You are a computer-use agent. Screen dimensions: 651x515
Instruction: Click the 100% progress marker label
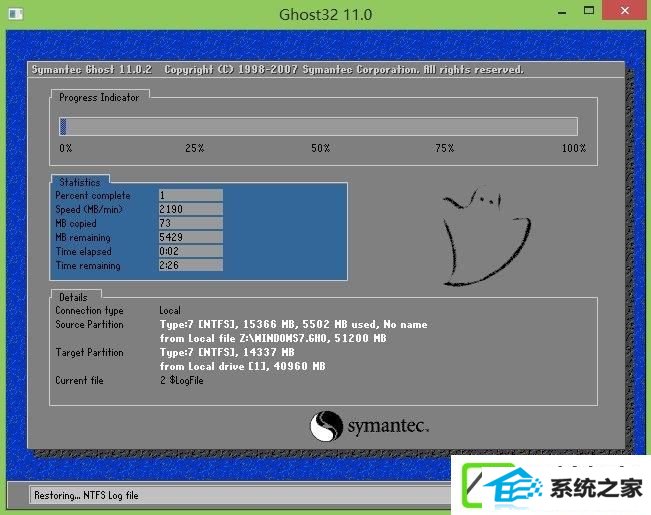click(x=574, y=148)
